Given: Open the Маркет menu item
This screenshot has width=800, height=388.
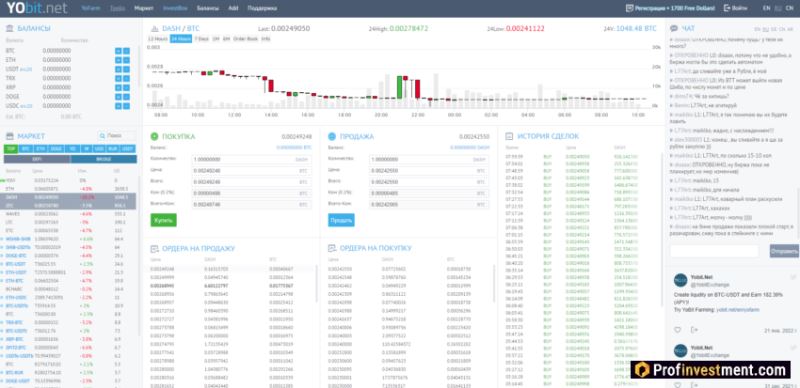Looking at the screenshot, I should coord(144,8).
